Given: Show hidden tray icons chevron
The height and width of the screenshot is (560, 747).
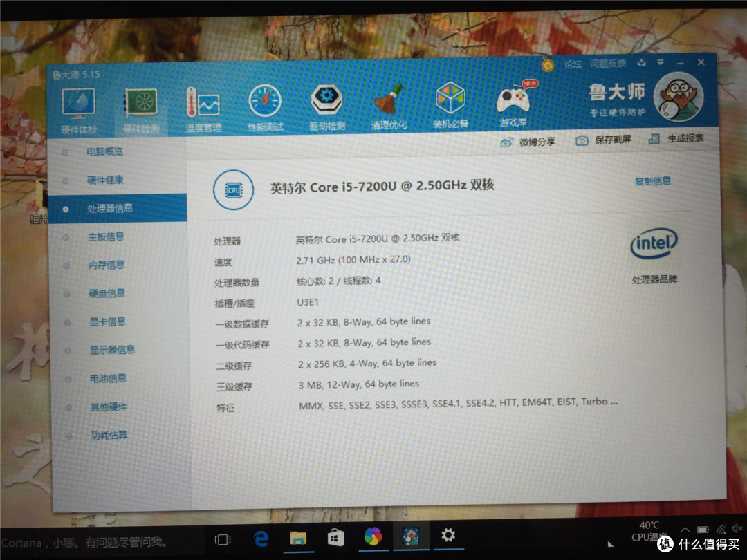Looking at the screenshot, I should (x=685, y=530).
